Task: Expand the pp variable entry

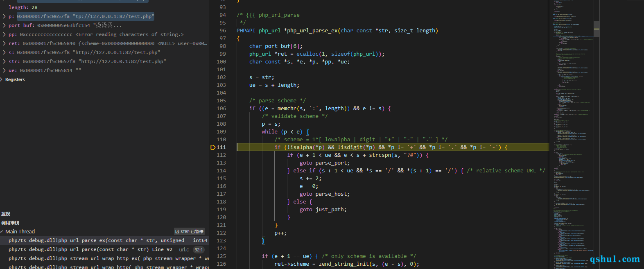Action: point(4,34)
